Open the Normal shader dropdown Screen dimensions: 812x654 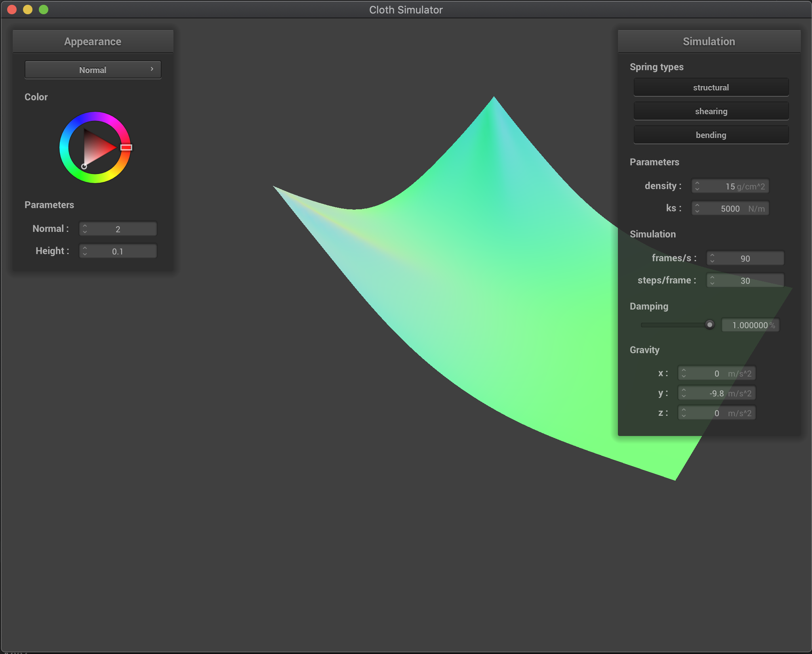[93, 69]
